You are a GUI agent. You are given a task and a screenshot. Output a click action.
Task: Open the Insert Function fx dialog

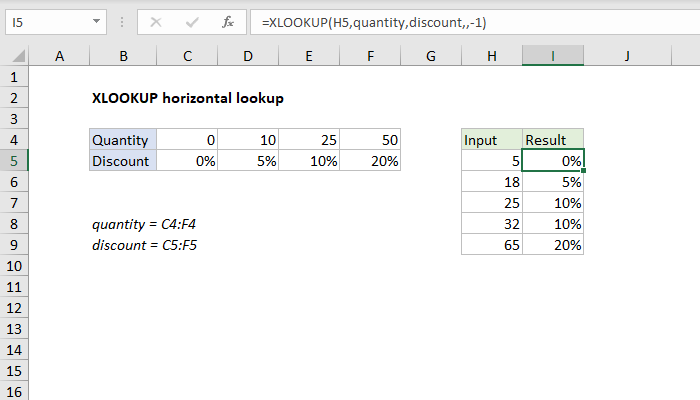point(228,22)
